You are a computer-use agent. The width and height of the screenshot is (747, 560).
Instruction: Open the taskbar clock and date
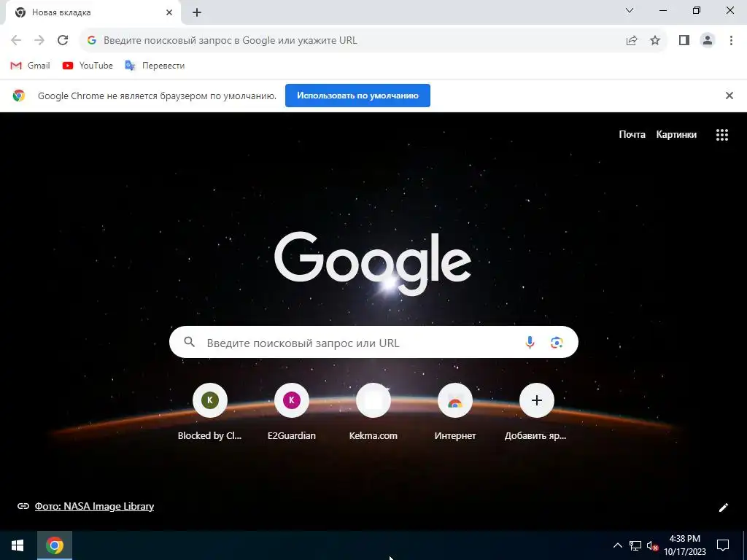684,545
